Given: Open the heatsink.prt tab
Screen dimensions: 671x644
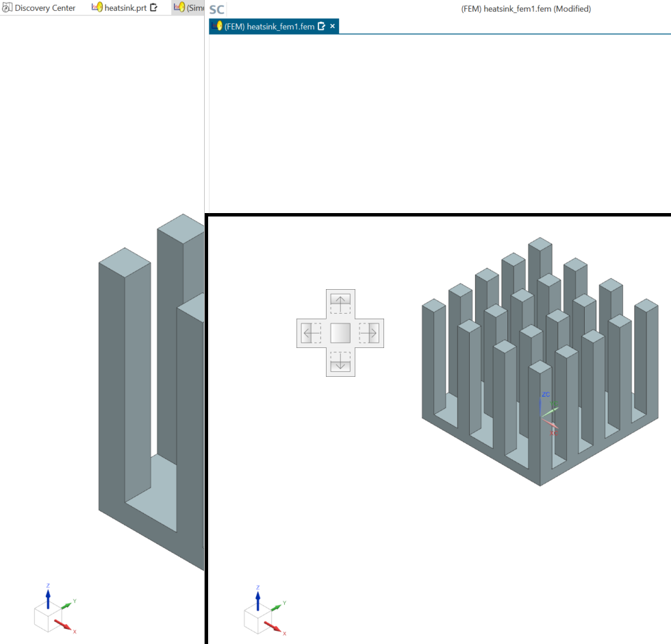Looking at the screenshot, I should click(x=125, y=8).
